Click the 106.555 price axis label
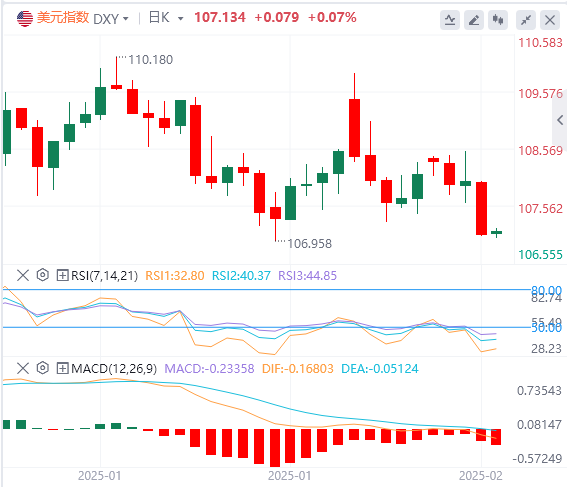Image resolution: width=567 pixels, height=487 pixels. click(x=540, y=255)
